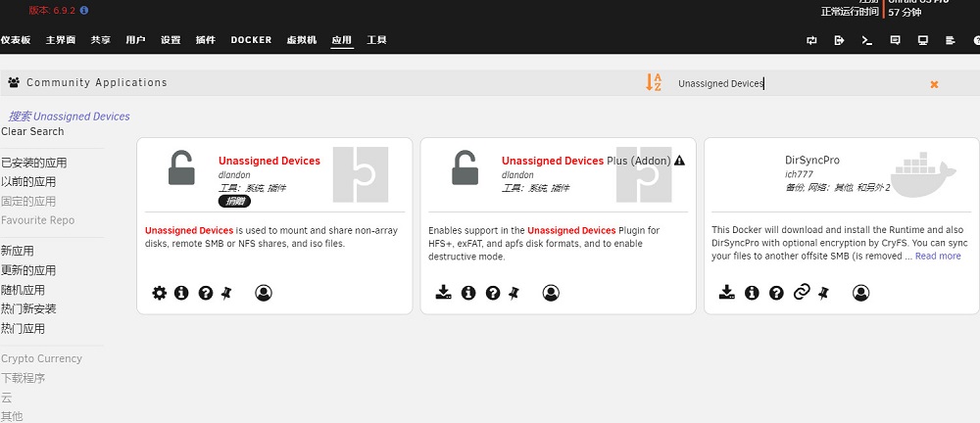The width and height of the screenshot is (980, 423).
Task: Select the 云 cloud category
Action: tap(6, 398)
